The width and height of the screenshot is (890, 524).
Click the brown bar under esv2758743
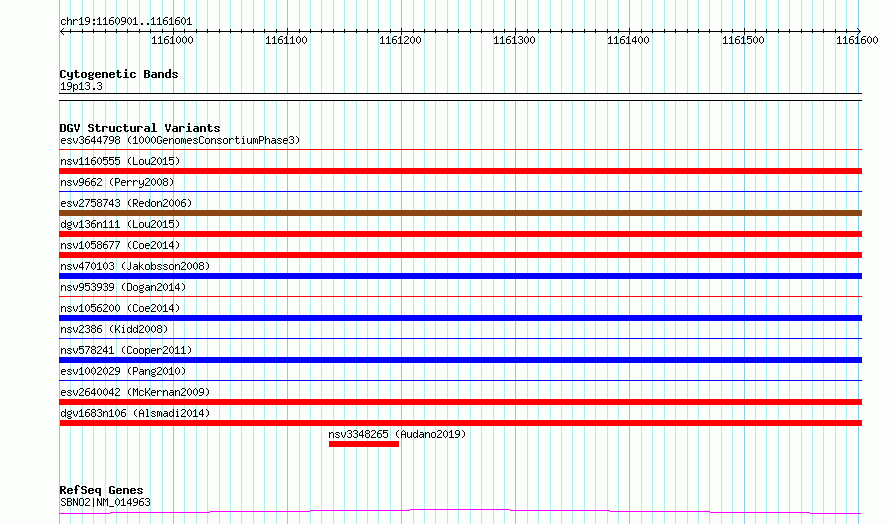[x=460, y=213]
